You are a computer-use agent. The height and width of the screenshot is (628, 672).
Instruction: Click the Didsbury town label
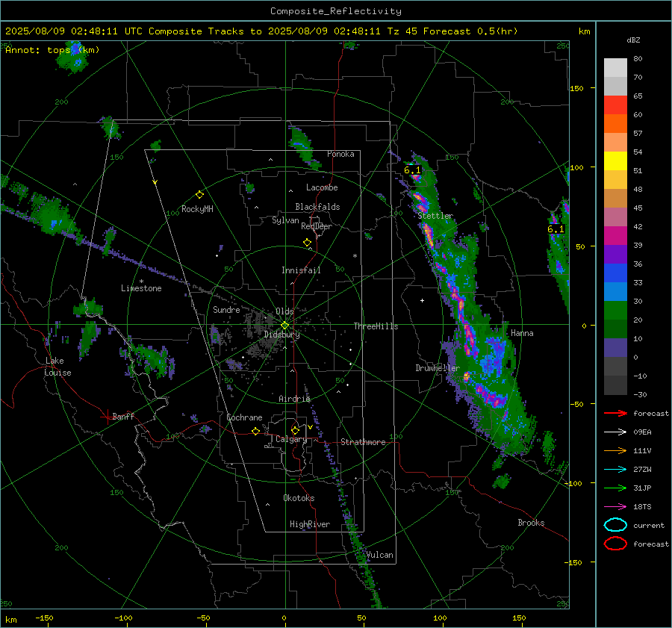tap(281, 335)
